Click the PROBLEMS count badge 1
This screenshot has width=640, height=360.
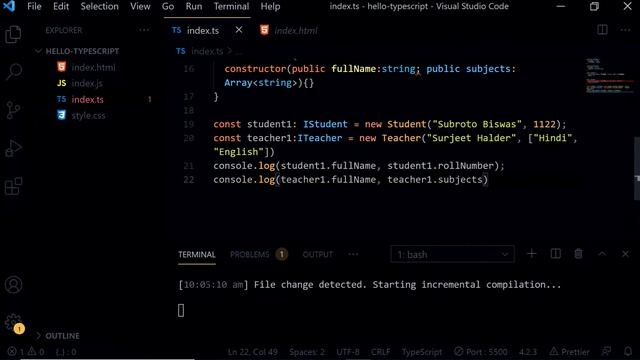(x=281, y=254)
